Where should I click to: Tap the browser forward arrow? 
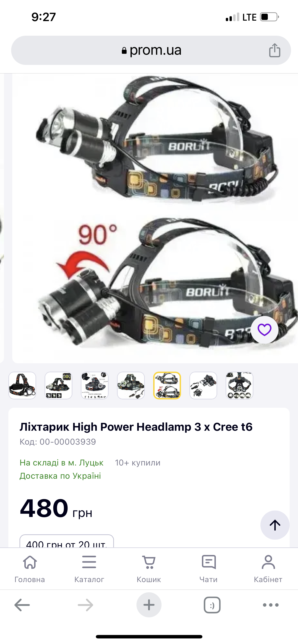click(85, 605)
